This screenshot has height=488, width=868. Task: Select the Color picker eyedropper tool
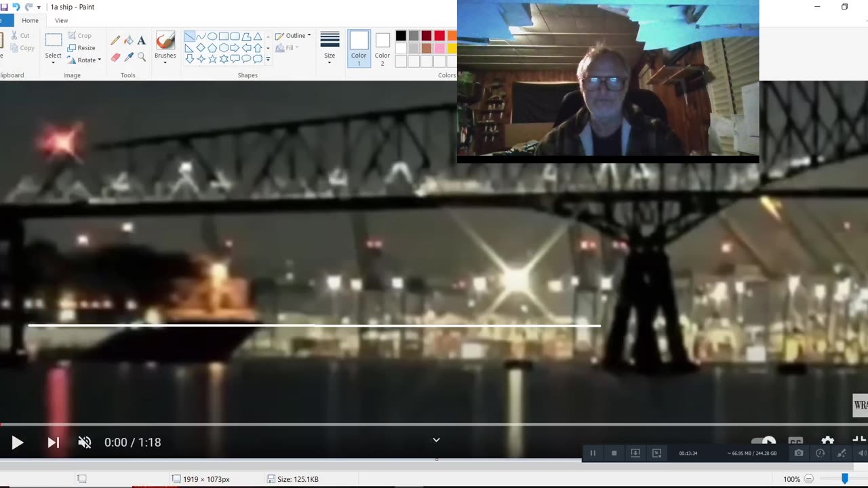(128, 57)
